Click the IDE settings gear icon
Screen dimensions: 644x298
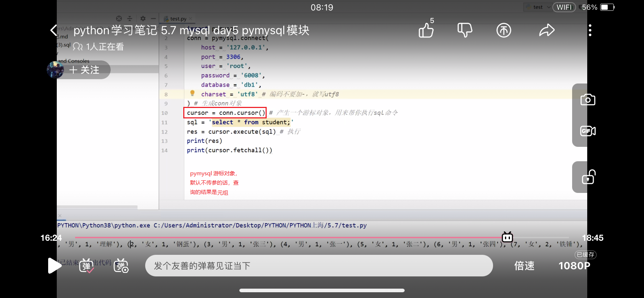click(143, 18)
